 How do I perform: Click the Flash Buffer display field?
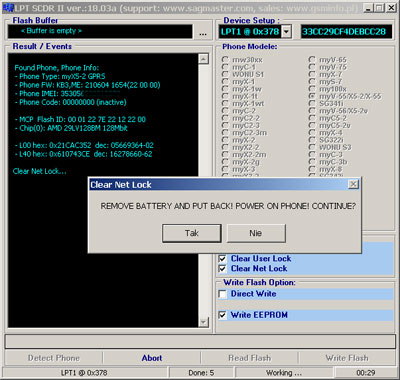click(100, 32)
